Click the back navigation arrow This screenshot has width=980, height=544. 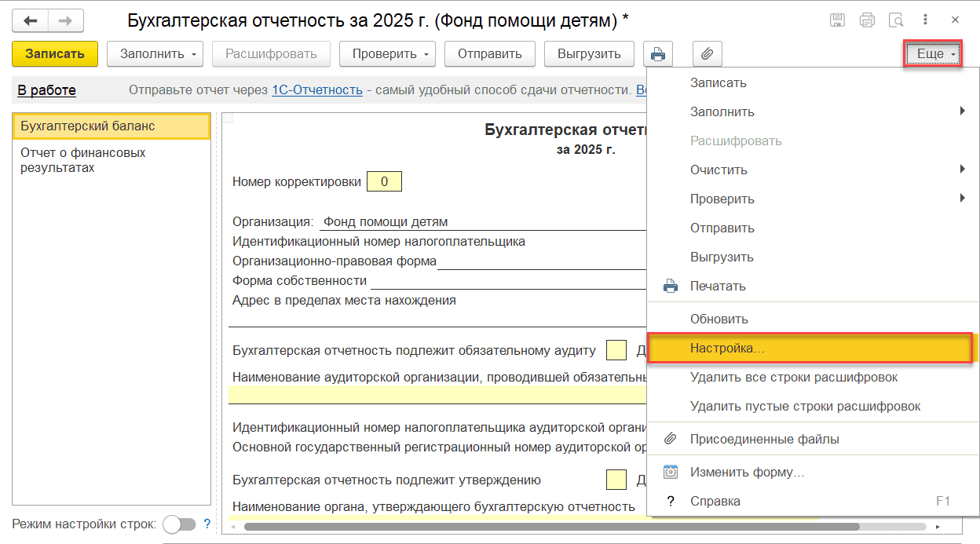click(31, 20)
